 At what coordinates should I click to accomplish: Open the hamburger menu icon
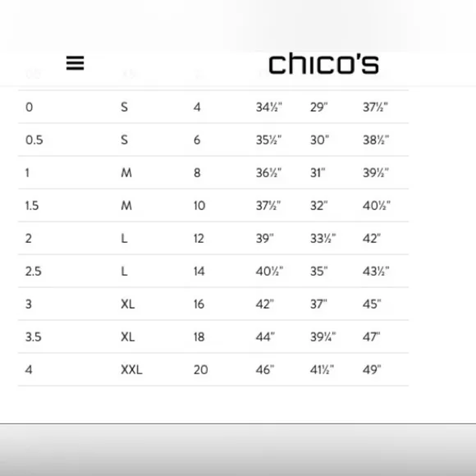(75, 63)
